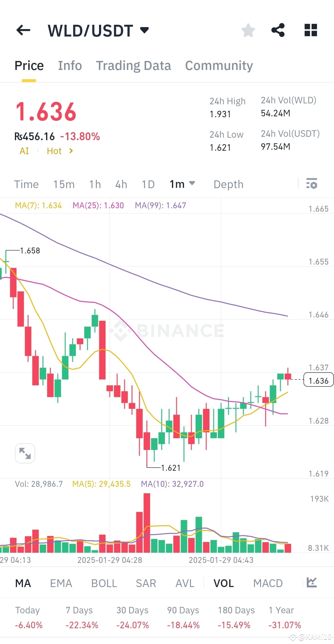
Task: Tap the AI tag
Action: coord(24,151)
